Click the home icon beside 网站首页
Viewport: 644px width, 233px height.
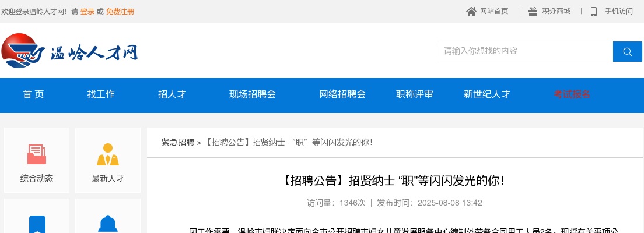coord(471,12)
